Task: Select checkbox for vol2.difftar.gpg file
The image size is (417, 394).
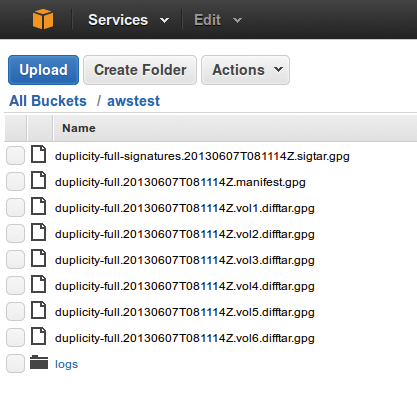Action: 15,233
